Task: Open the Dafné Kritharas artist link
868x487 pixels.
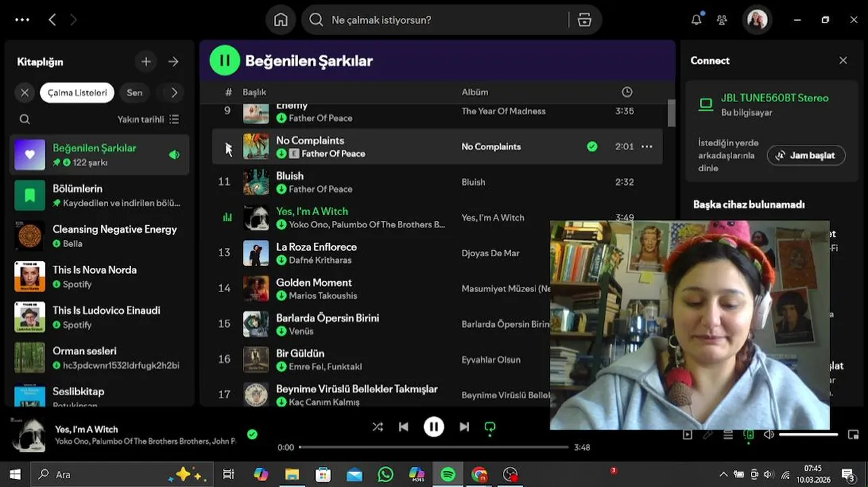Action: (320, 260)
